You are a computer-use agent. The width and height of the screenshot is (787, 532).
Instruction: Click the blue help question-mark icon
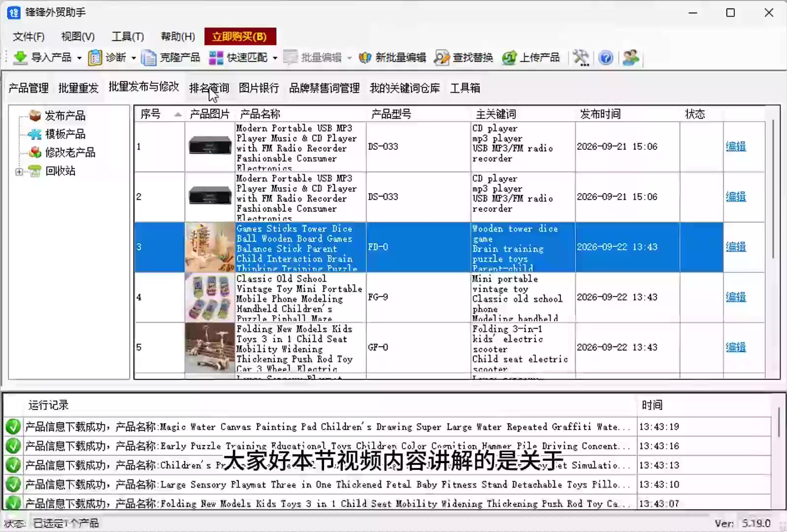(606, 58)
